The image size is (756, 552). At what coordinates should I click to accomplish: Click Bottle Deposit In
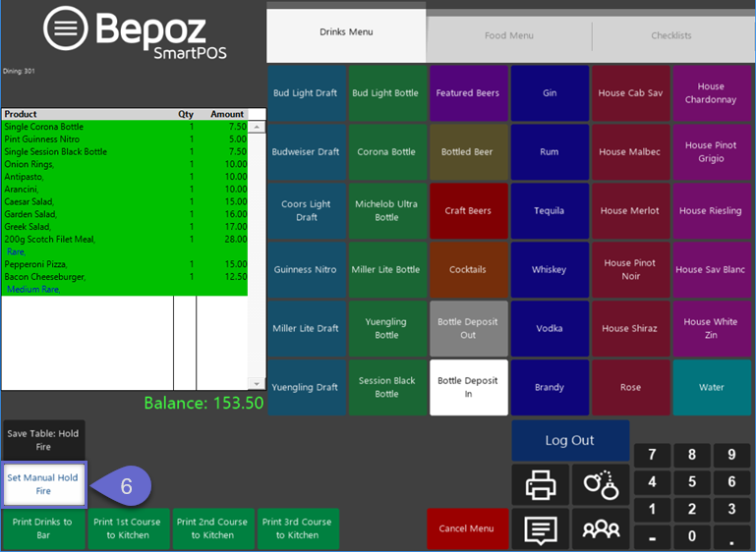point(469,387)
